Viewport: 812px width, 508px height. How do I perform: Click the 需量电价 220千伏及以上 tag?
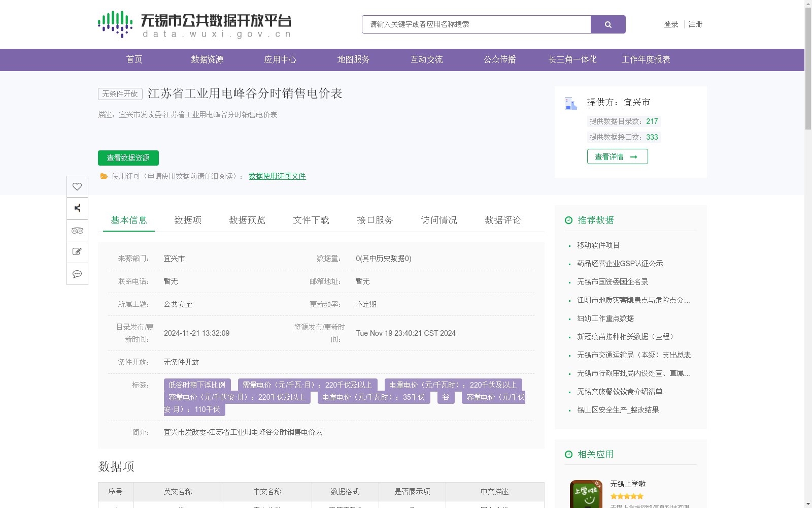tap(308, 385)
